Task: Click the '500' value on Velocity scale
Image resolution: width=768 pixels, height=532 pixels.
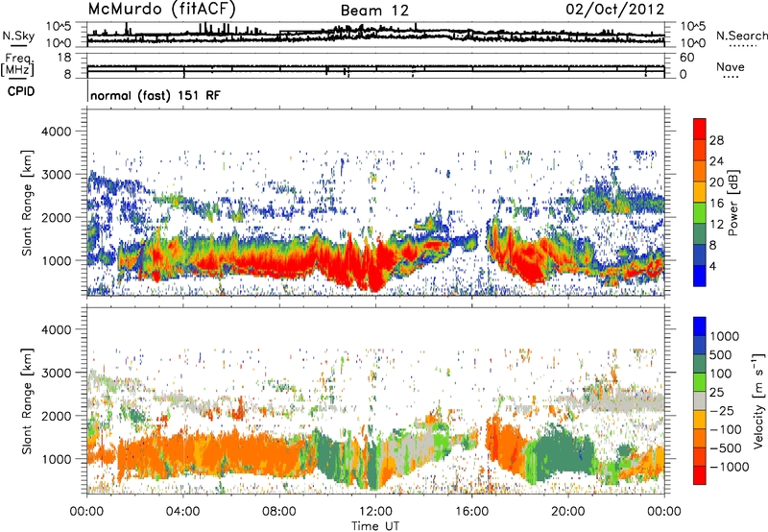Action: click(721, 354)
